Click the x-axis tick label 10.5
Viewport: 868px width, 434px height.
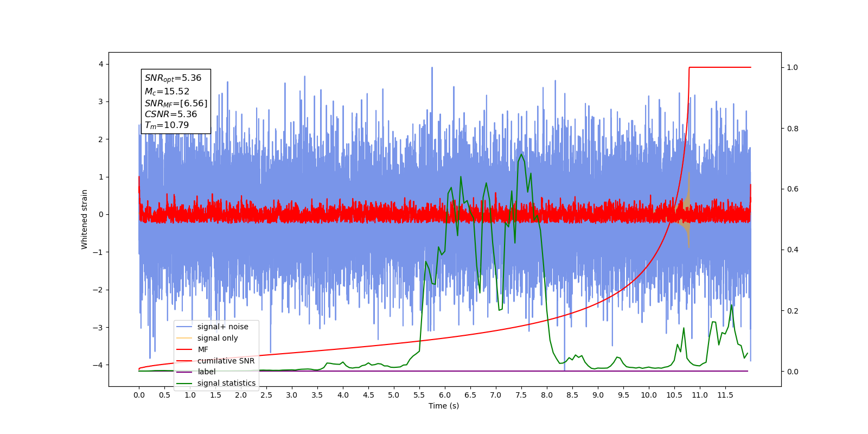click(x=674, y=395)
